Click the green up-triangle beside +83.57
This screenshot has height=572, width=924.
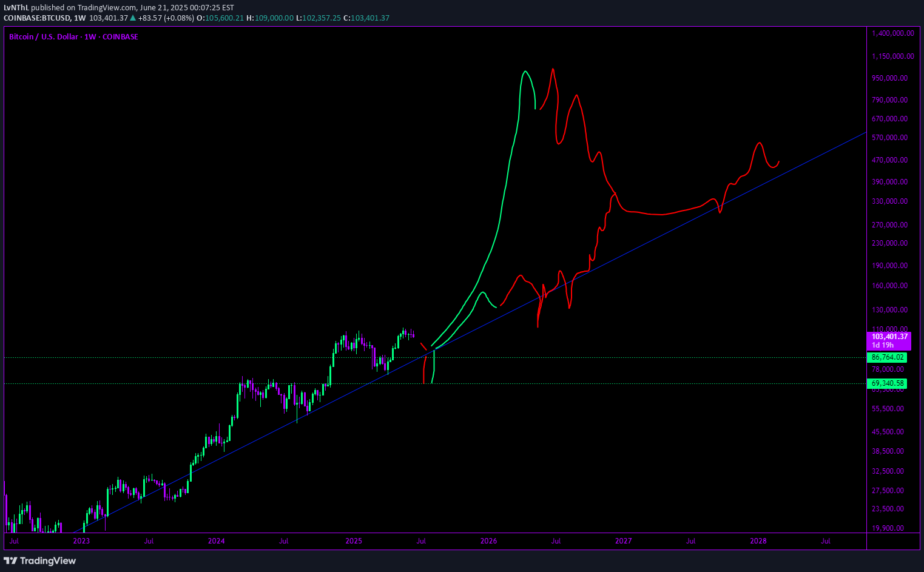133,18
